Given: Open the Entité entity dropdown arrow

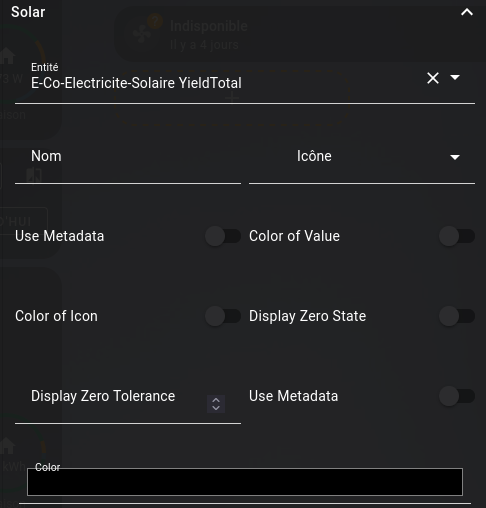Looking at the screenshot, I should click(455, 78).
